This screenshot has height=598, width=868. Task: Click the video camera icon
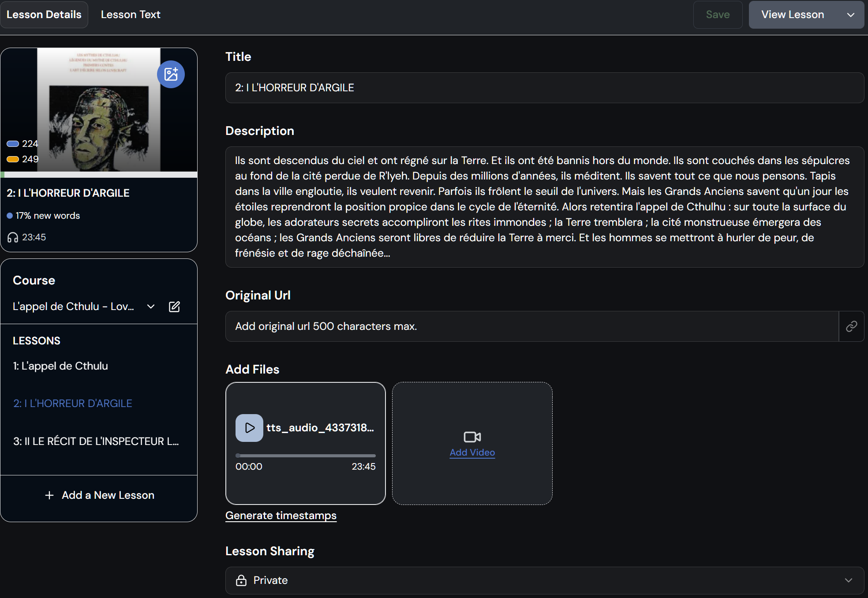[472, 437]
